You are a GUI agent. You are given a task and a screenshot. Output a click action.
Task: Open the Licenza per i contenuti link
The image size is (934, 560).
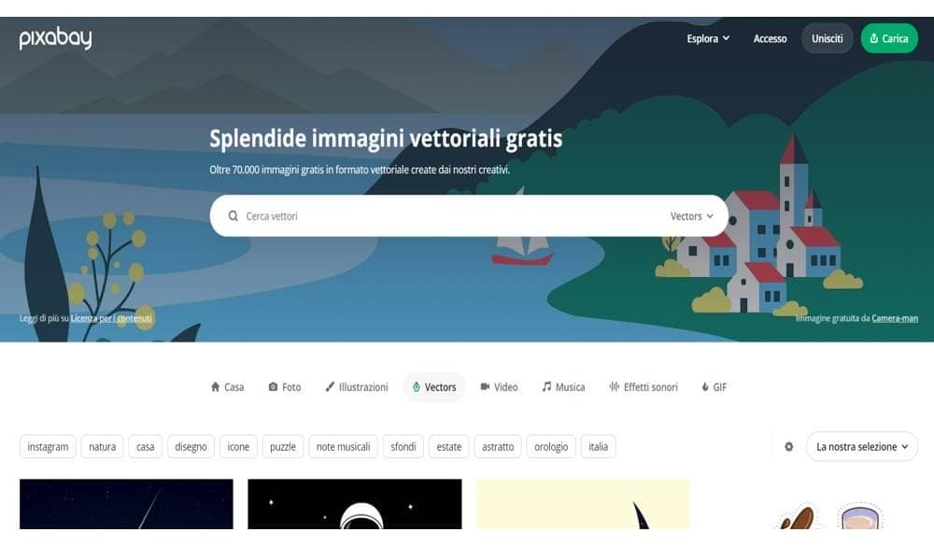coord(111,318)
